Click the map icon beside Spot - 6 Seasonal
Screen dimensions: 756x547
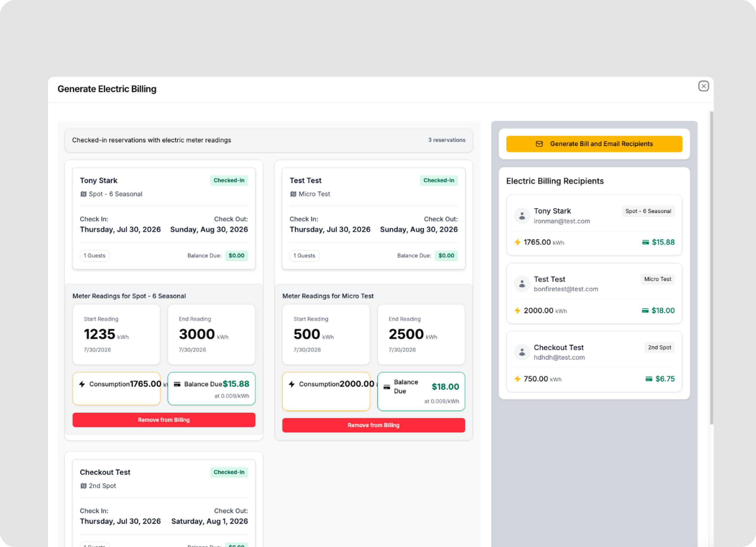[83, 194]
